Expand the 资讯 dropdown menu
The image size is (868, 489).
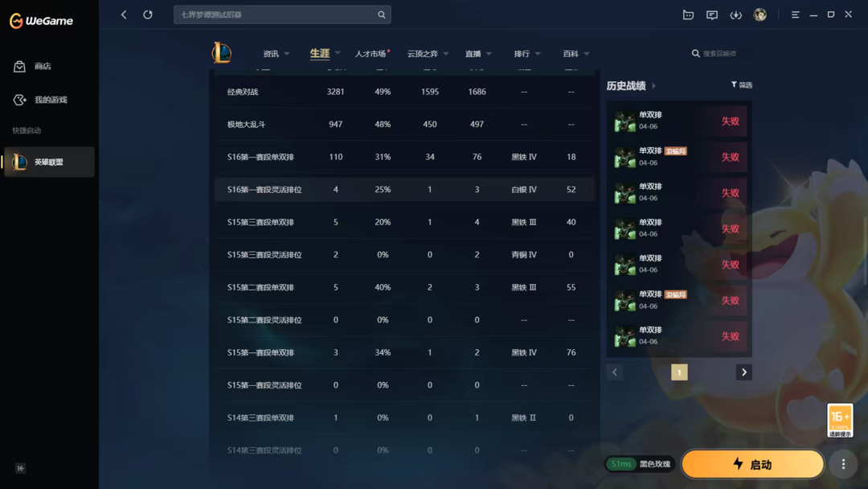coord(276,54)
